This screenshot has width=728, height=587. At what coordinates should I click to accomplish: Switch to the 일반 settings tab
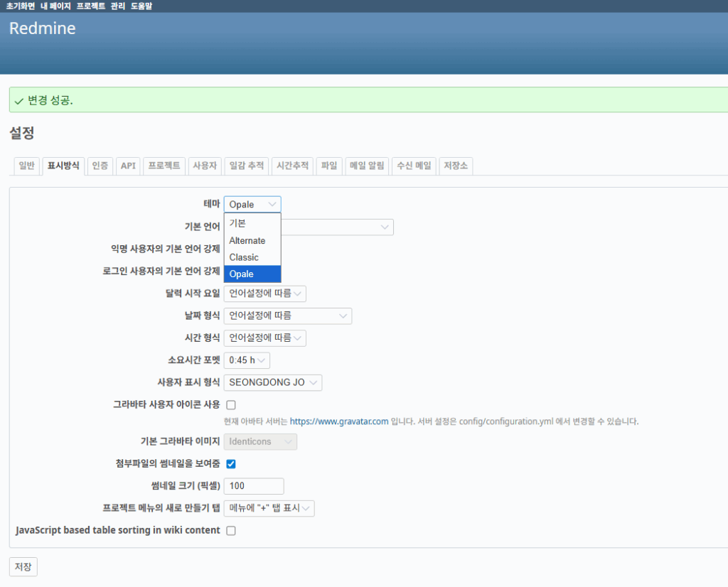[26, 166]
